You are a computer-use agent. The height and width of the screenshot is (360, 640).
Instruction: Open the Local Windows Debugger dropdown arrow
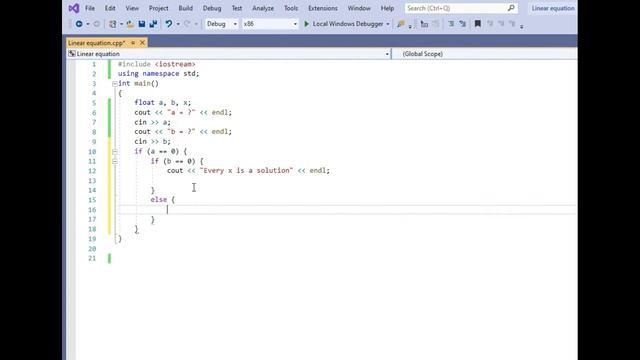pos(388,24)
